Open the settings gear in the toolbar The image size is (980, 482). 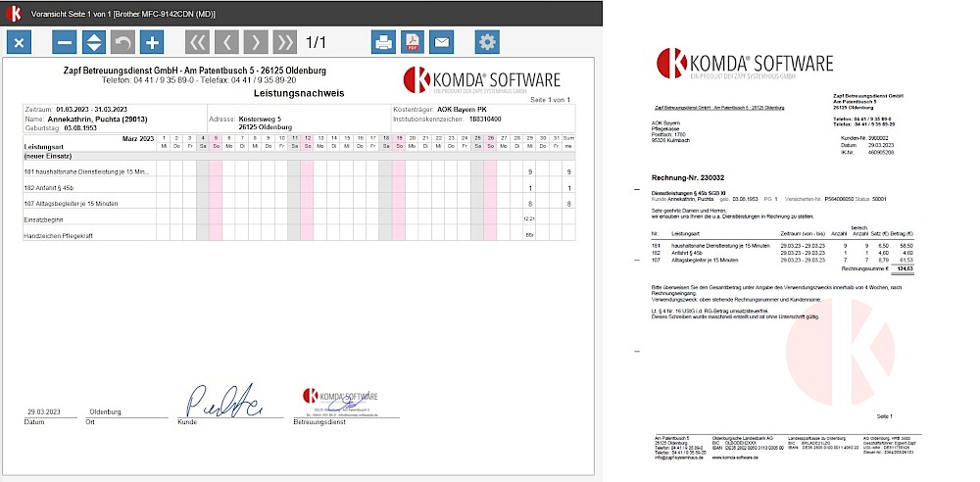(486, 42)
